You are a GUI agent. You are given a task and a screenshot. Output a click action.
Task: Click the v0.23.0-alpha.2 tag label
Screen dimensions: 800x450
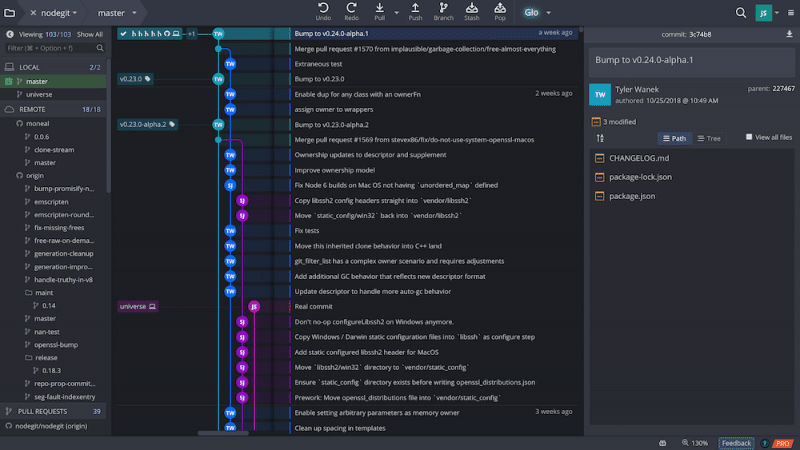(147, 124)
